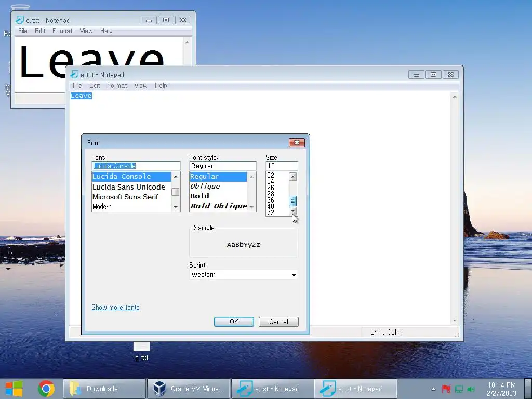532x399 pixels.
Task: Open Format menu in back Notepad window
Action: pos(62,31)
